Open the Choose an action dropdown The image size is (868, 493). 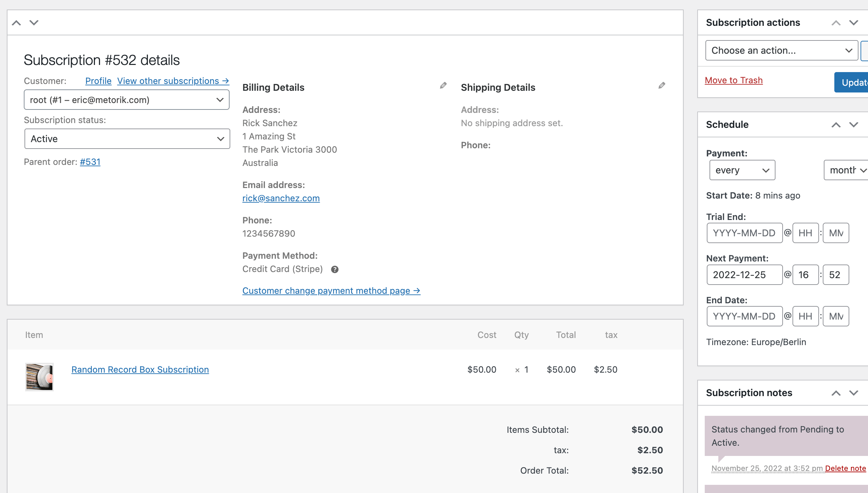[781, 50]
